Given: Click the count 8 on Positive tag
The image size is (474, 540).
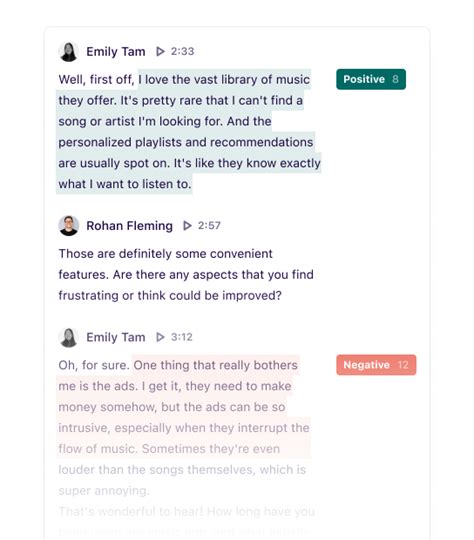Looking at the screenshot, I should [395, 79].
